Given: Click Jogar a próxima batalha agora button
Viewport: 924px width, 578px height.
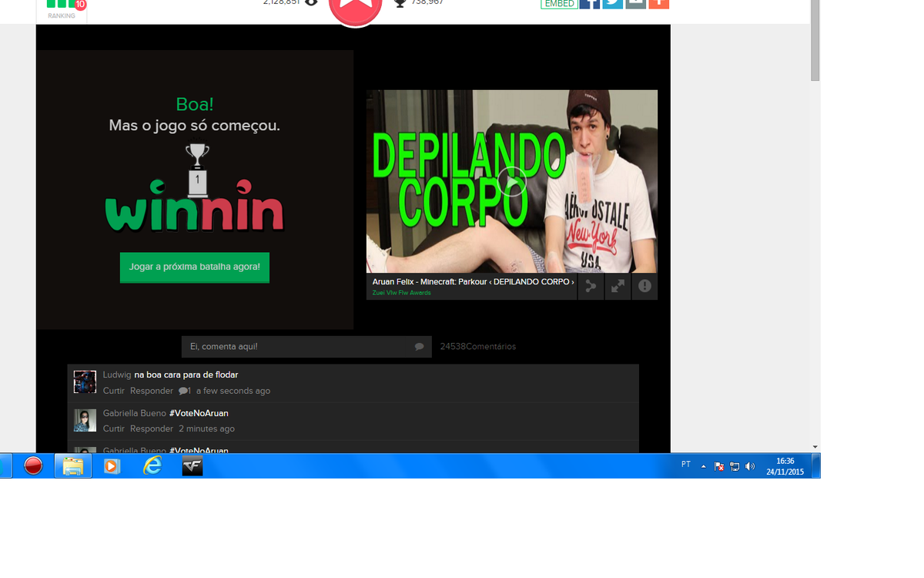Looking at the screenshot, I should click(x=195, y=267).
